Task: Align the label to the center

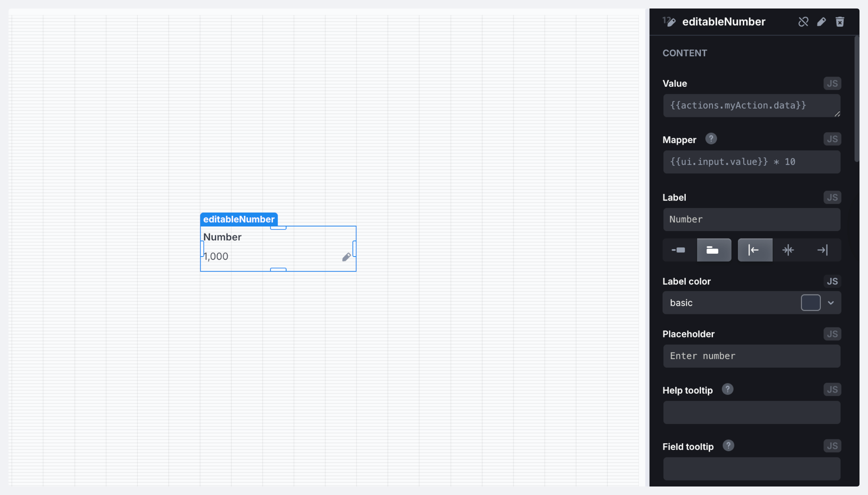Action: [788, 250]
